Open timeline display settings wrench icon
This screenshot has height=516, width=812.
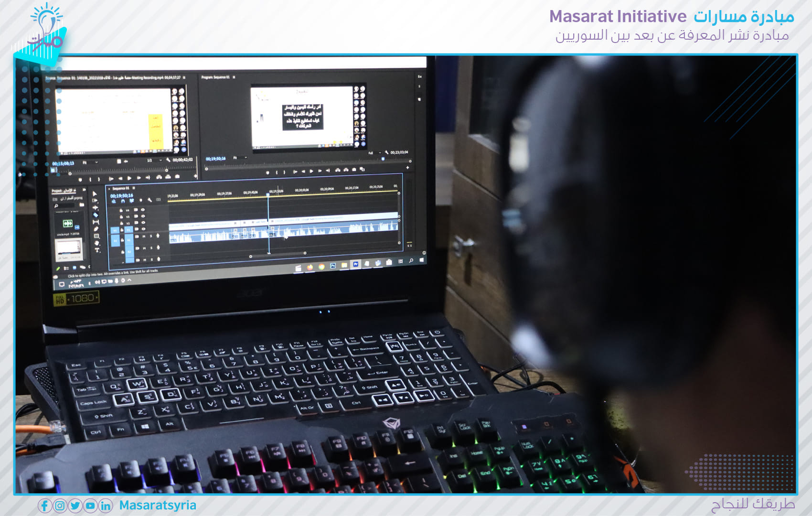coord(150,200)
